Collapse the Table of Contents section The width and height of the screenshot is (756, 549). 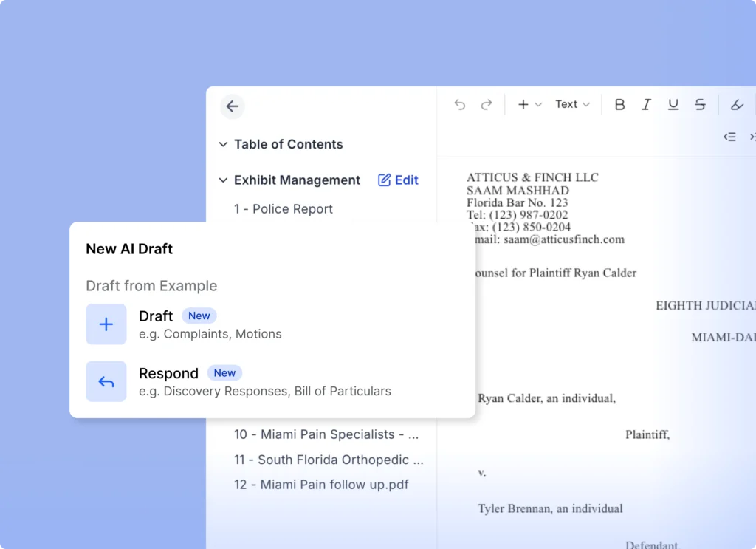click(x=223, y=144)
